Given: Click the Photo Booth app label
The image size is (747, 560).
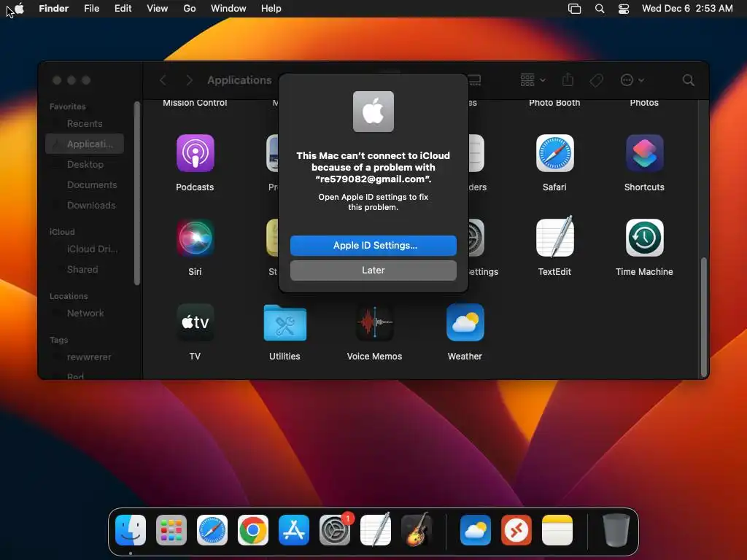Looking at the screenshot, I should click(x=554, y=103).
